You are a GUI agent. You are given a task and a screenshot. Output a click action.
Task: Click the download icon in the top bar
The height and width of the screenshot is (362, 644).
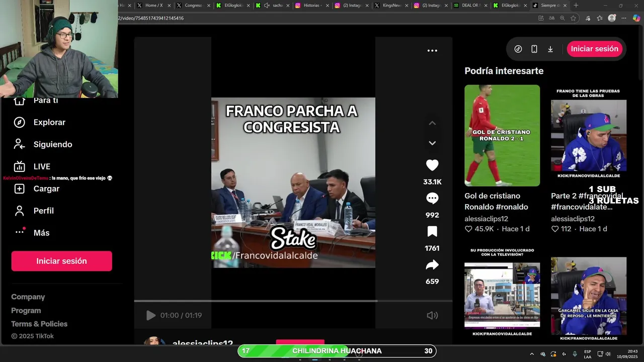pos(550,49)
